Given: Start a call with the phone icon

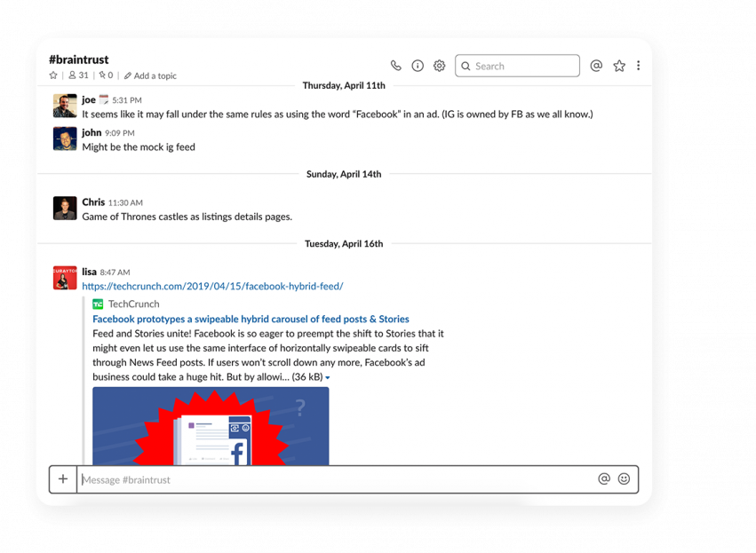Looking at the screenshot, I should (x=396, y=66).
